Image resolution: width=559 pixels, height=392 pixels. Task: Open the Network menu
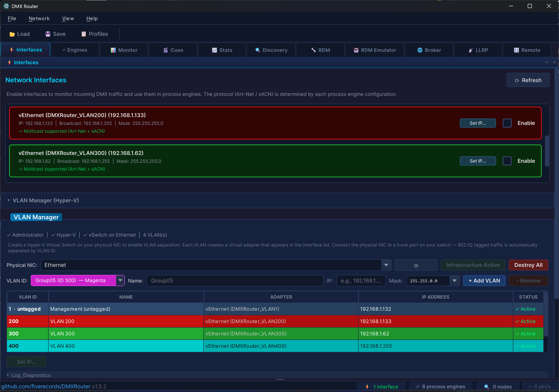39,19
